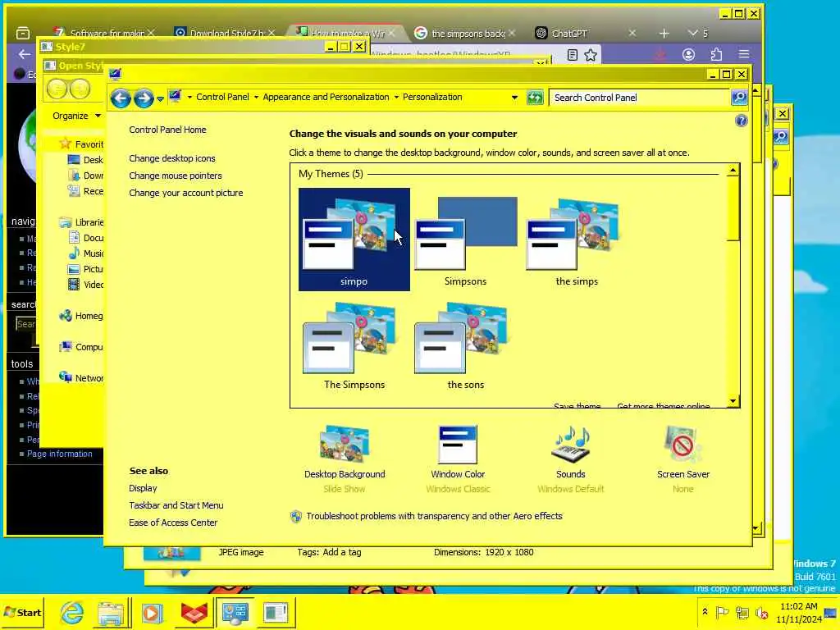This screenshot has height=630, width=840.
Task: Open Control Panel Home link
Action: click(167, 130)
